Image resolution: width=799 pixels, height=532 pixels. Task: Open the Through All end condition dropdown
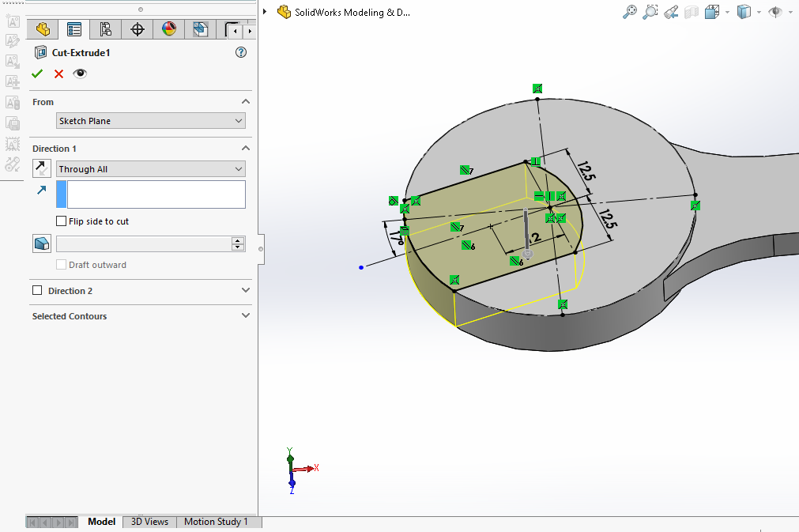click(151, 169)
